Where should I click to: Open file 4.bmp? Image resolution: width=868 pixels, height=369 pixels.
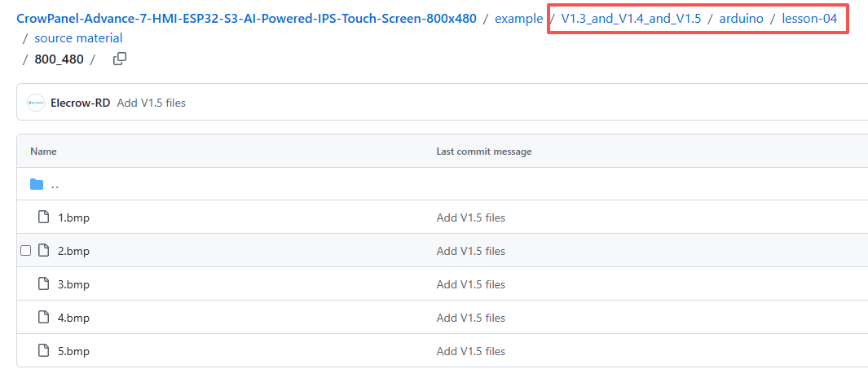[73, 318]
